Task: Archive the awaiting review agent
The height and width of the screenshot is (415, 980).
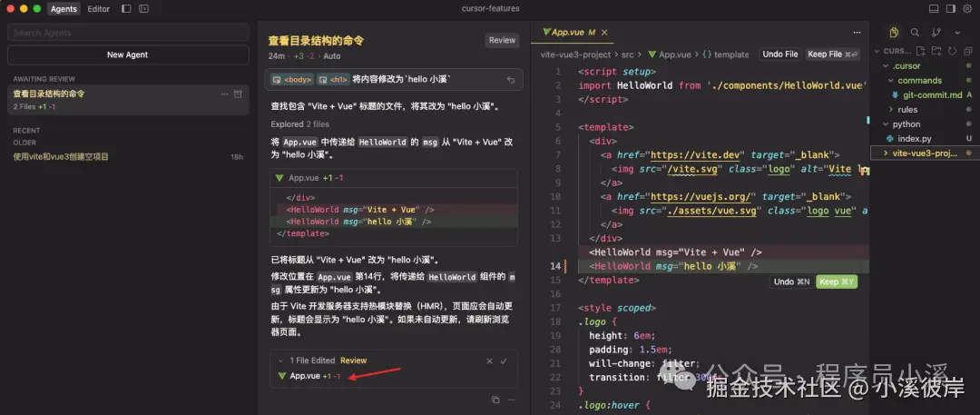Action: tap(238, 94)
